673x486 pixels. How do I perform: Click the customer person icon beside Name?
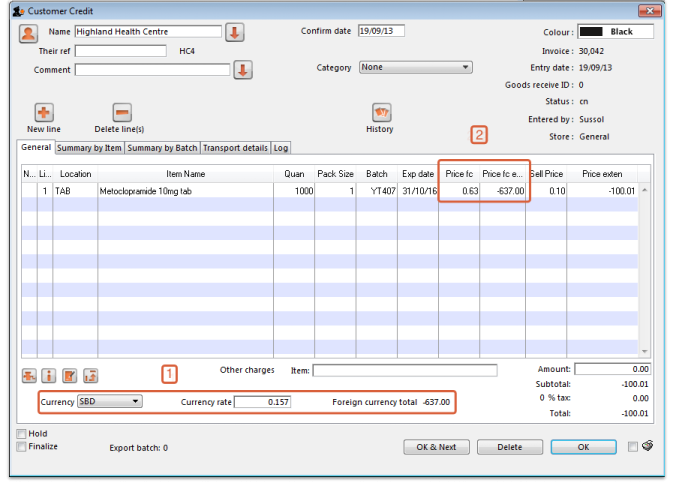[29, 33]
